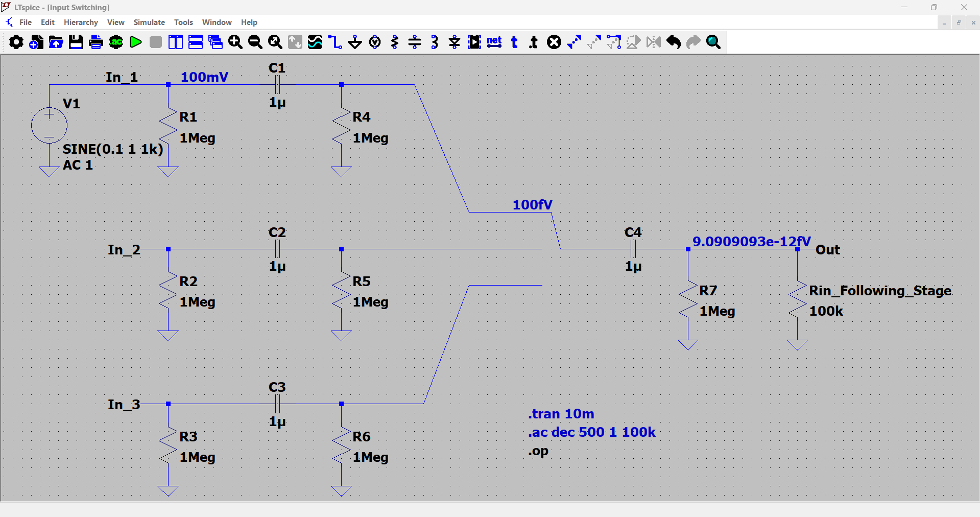Screen dimensions: 980x517
Task: Open a file with folder icon
Action: [x=56, y=42]
